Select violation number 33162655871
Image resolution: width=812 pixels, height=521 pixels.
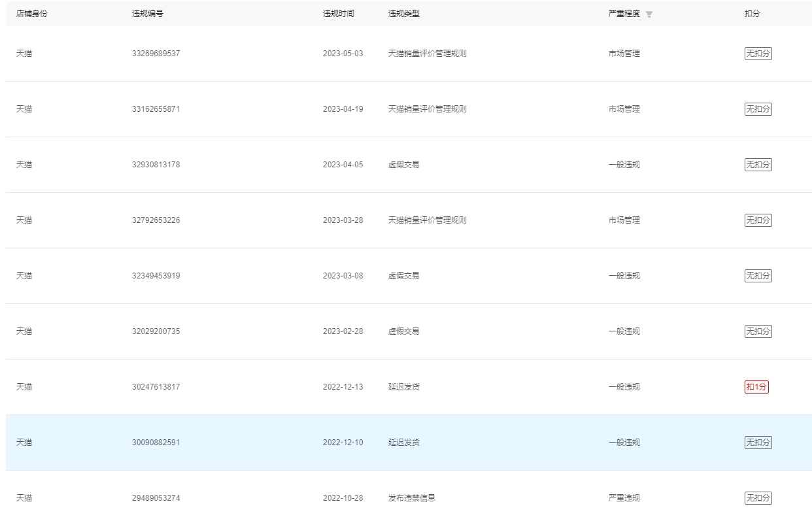point(156,109)
